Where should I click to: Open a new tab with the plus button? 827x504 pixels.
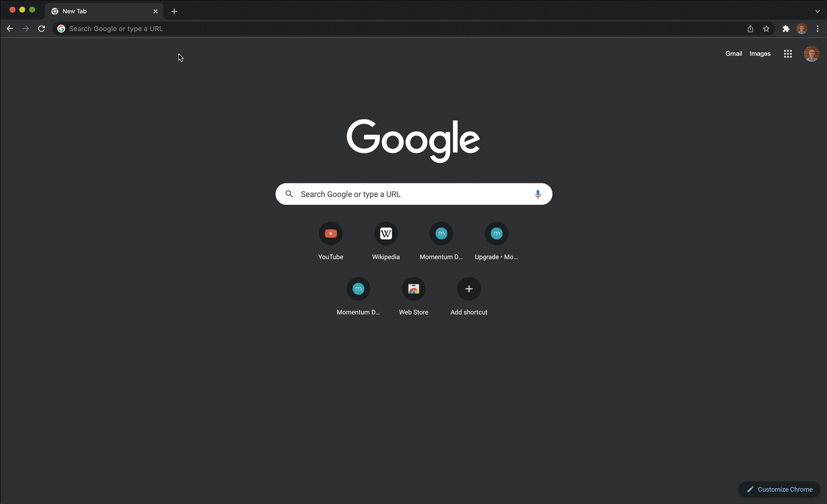click(x=174, y=11)
